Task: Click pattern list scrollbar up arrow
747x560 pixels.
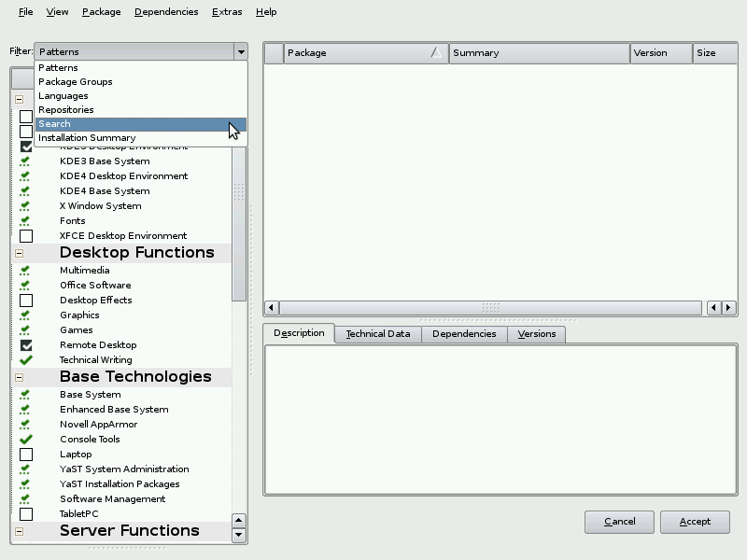Action: [x=239, y=521]
